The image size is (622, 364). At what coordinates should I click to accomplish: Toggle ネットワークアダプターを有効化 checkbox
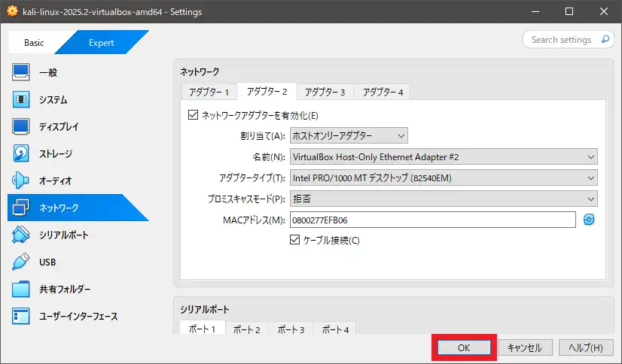[194, 115]
